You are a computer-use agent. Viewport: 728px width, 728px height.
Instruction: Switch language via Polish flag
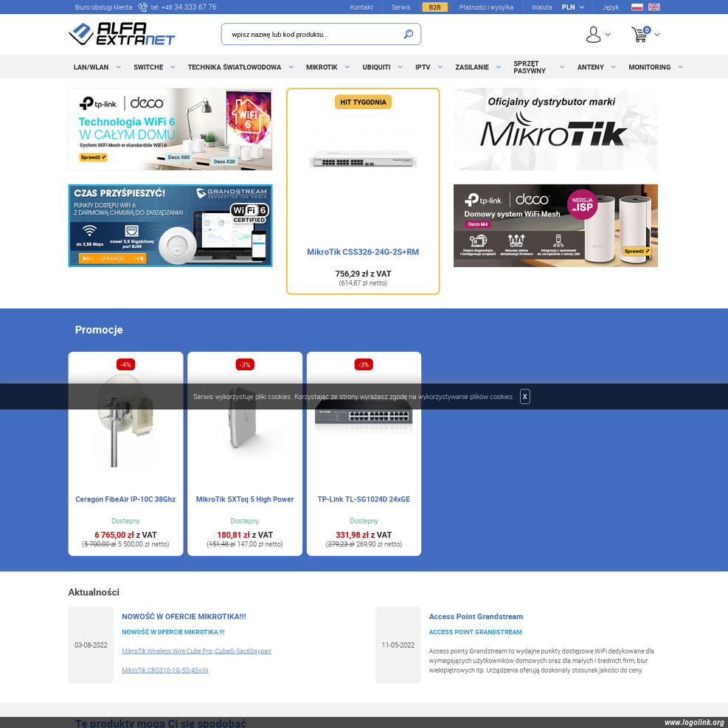click(x=637, y=7)
